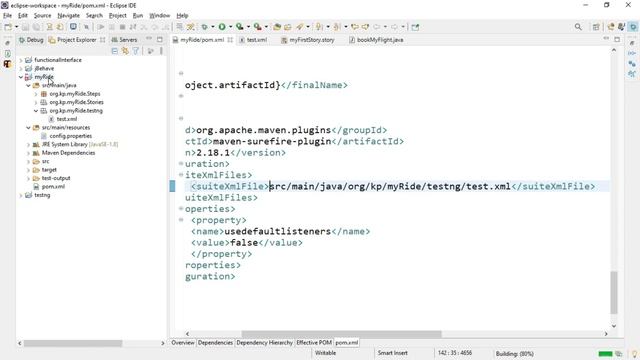Click the Project Explorer horizontal scrollbar
Screen dimensions: 640x360
click(73, 343)
